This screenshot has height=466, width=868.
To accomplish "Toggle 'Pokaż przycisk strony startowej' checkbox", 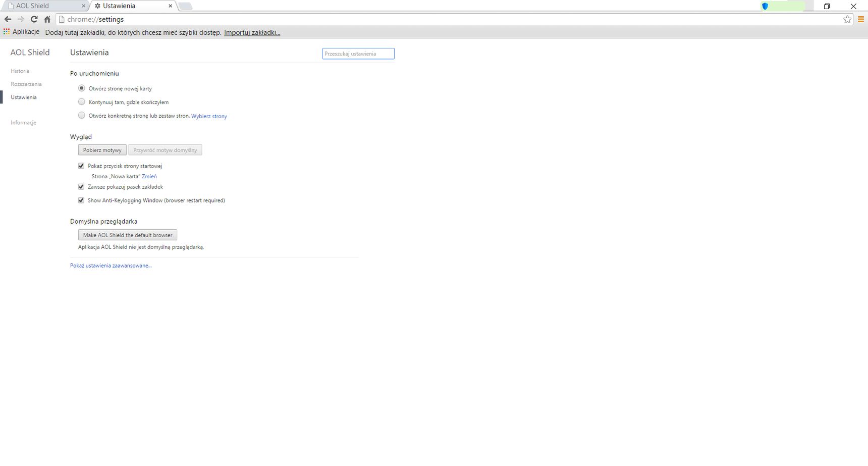I will click(81, 166).
